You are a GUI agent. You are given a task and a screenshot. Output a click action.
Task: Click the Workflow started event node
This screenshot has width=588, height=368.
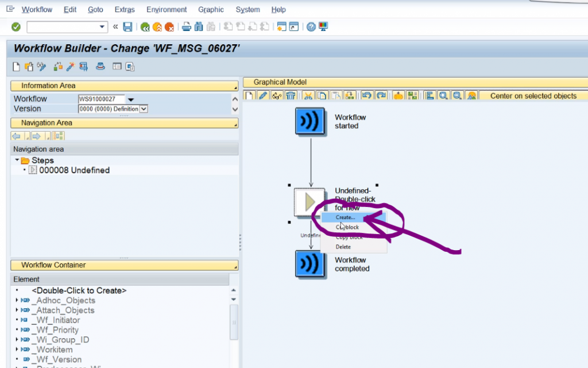click(310, 121)
